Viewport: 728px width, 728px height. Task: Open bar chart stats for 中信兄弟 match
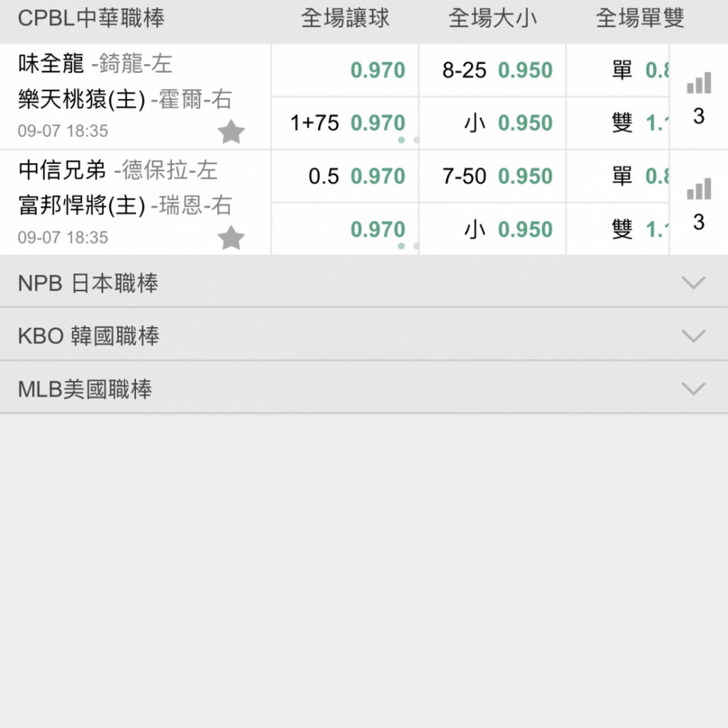coord(698,190)
